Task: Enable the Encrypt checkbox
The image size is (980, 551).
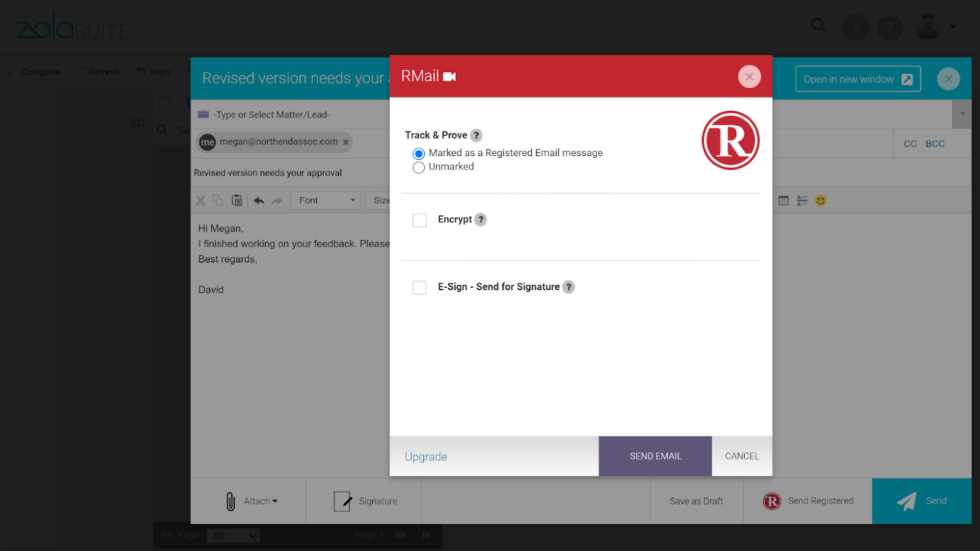Action: 420,220
